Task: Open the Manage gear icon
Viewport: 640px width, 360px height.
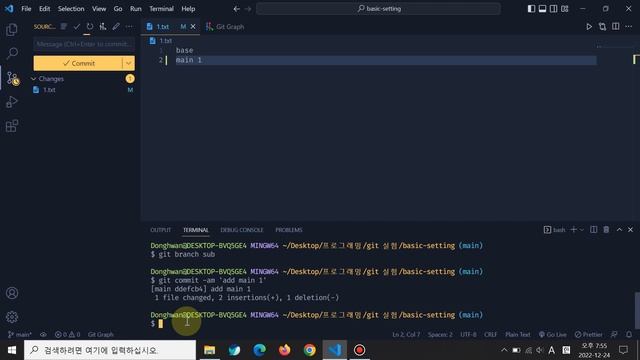Action: [x=12, y=317]
